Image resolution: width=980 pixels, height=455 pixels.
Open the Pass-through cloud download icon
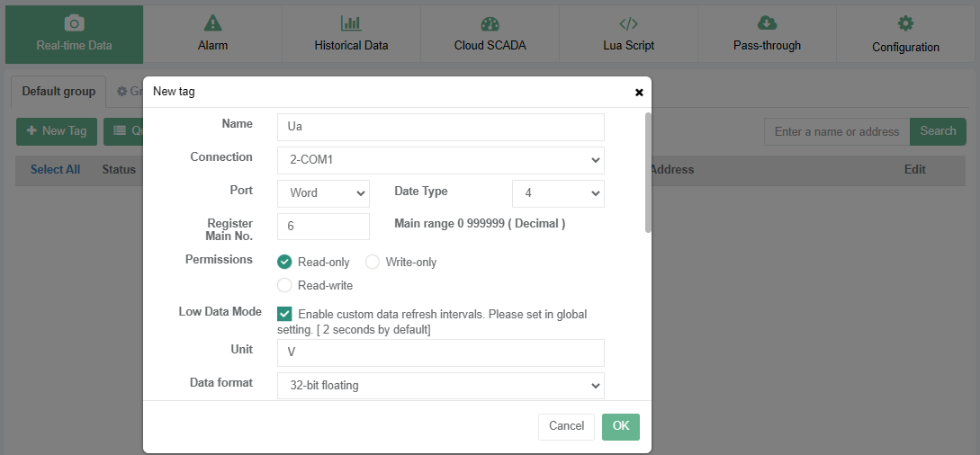click(x=767, y=23)
